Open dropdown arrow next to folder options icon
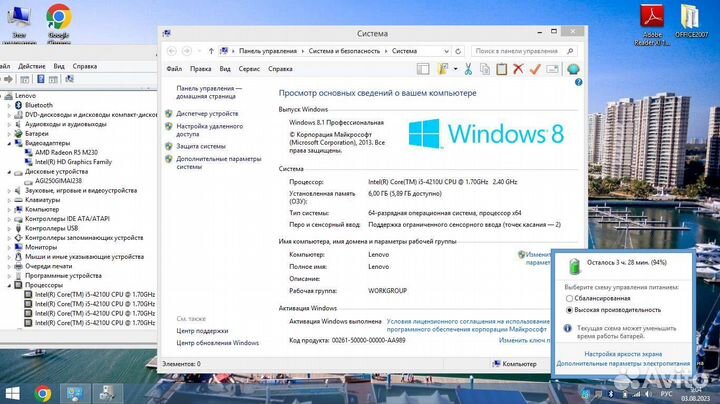Viewport: 720px width, 404px height. click(456, 69)
